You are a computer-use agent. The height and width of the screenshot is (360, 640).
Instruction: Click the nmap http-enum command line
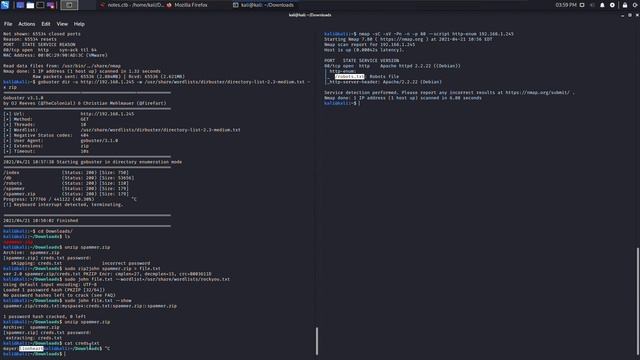point(419,34)
